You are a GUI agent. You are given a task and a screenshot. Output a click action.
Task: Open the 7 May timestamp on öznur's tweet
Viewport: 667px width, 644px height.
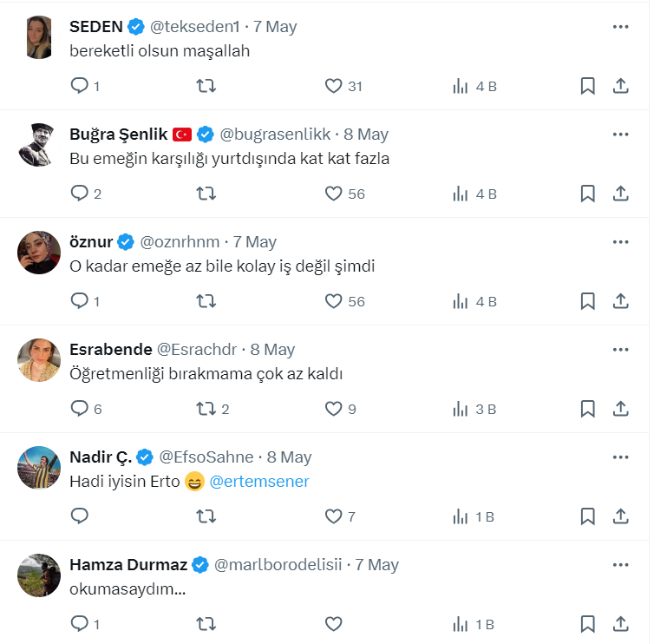coord(255,242)
